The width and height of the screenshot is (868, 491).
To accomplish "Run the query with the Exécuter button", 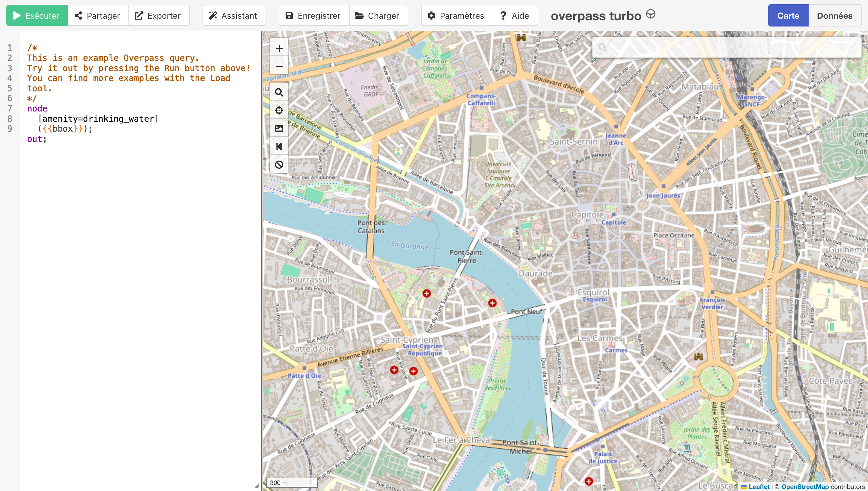I will pos(37,15).
